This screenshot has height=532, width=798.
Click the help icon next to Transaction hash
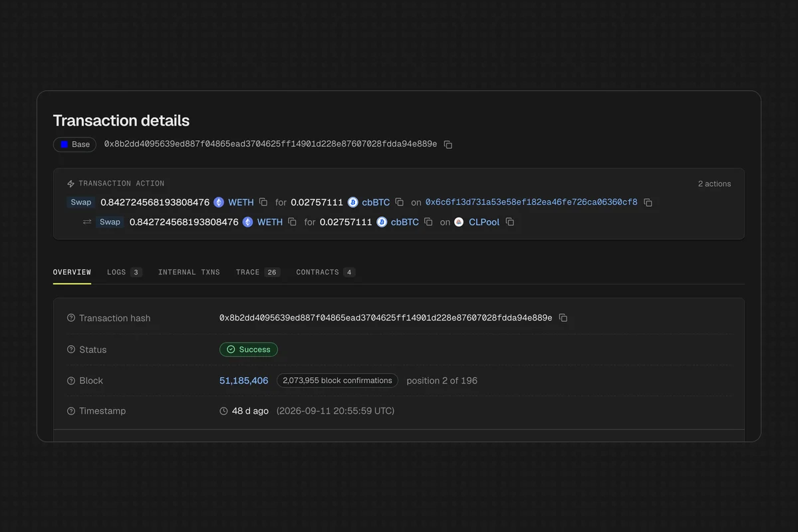tap(71, 318)
